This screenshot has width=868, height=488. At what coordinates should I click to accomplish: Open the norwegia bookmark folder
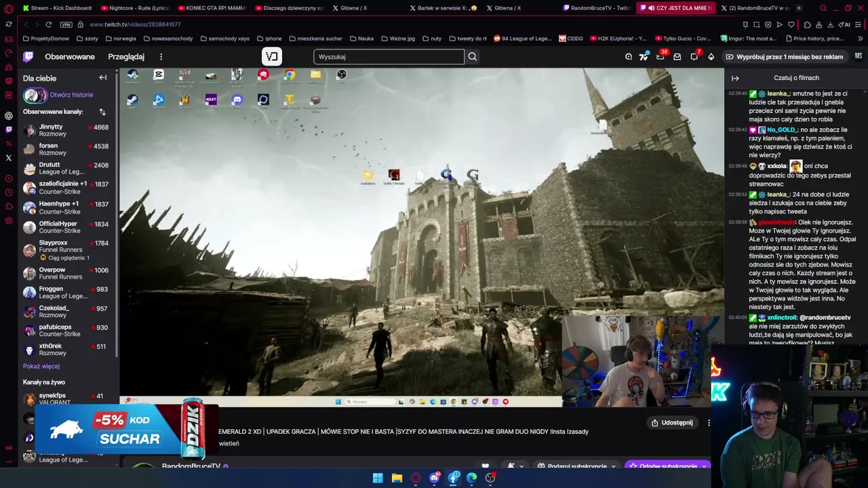click(120, 39)
